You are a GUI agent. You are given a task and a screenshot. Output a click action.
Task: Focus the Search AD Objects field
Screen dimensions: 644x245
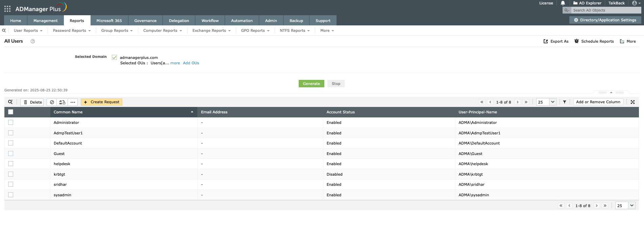pyautogui.click(x=606, y=10)
